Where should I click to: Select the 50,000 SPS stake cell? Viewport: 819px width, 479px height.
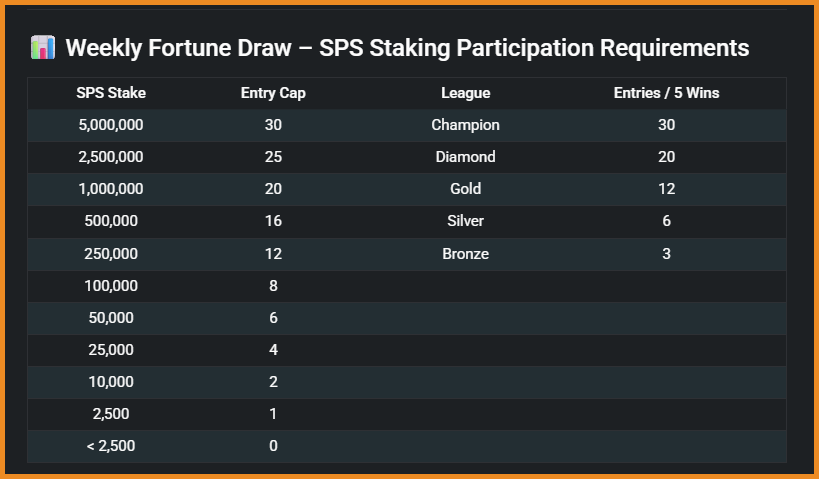(x=111, y=318)
